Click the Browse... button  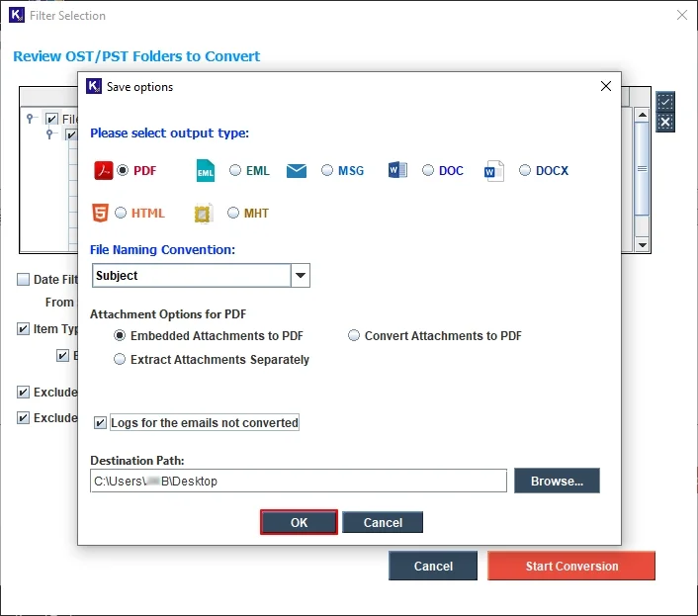557,481
